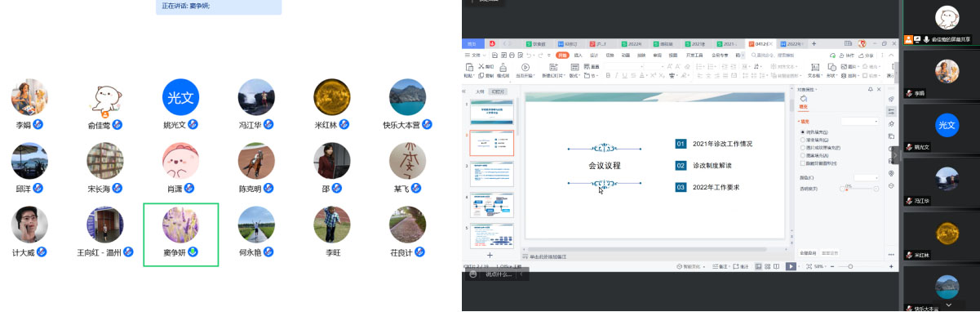Click the plus icon to add a new document tab
980x312 pixels.
click(814, 44)
